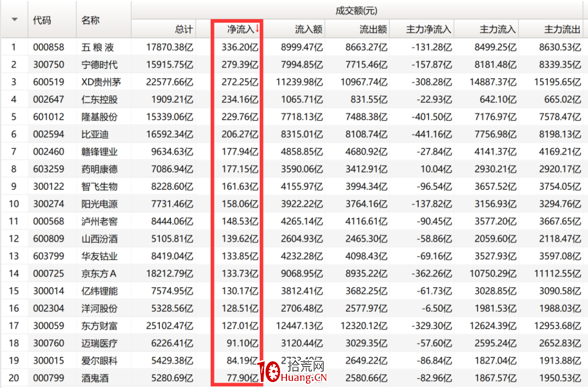Sort by the 流入额 column header
This screenshot has width=588, height=388.
309,29
